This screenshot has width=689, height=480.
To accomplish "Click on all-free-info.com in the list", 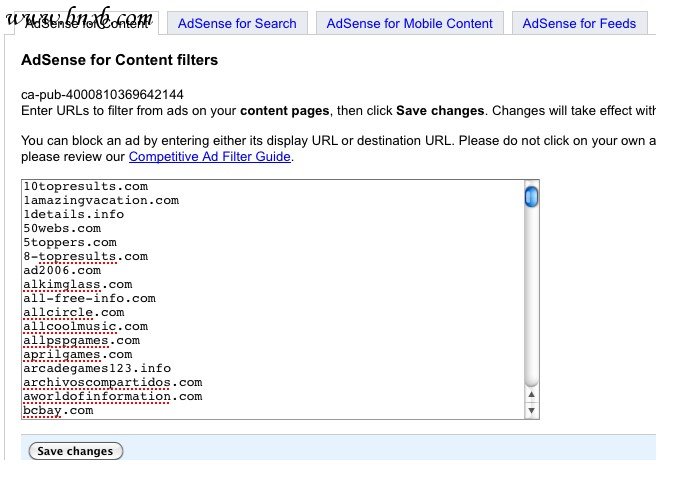I will (x=89, y=299).
